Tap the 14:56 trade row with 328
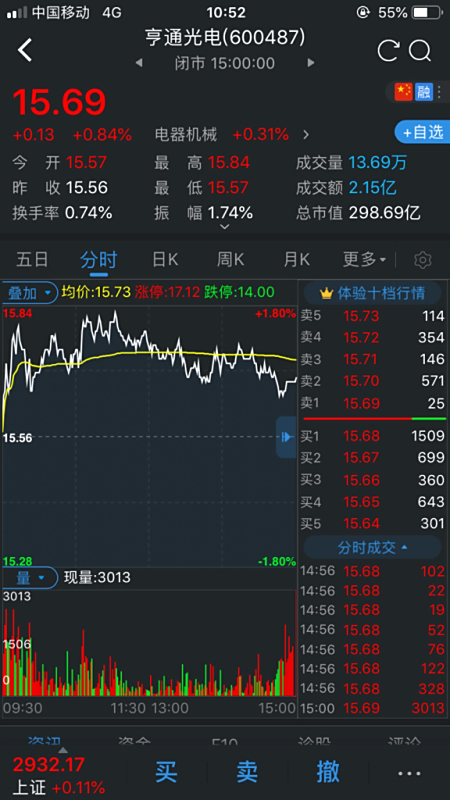The width and height of the screenshot is (450, 800). pyautogui.click(x=372, y=688)
